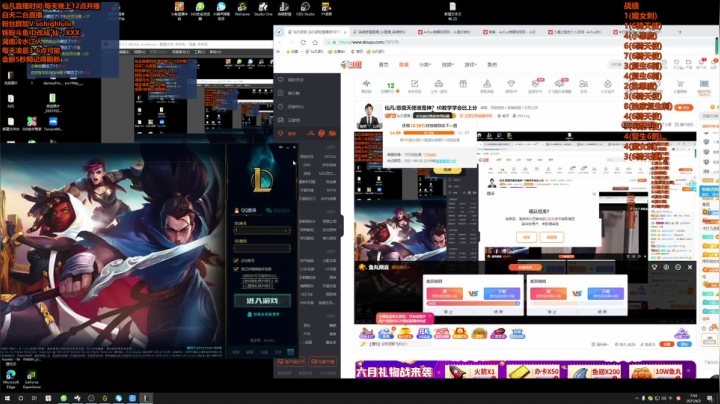Image resolution: width=720 pixels, height=404 pixels.
Task: Open Studio One desktop shortcut
Action: point(263,9)
